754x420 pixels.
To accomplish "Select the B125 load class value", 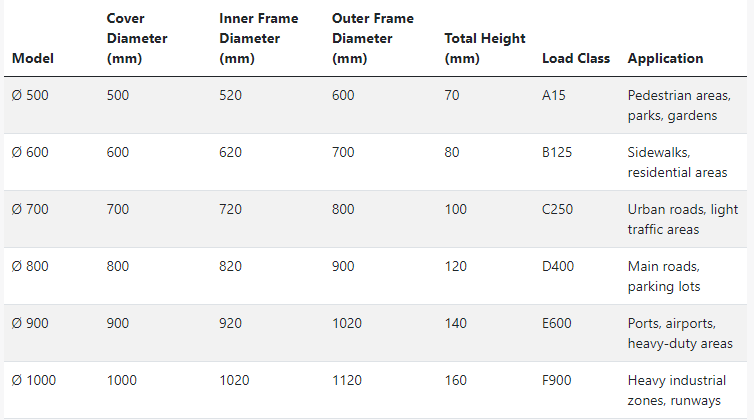I will [557, 153].
